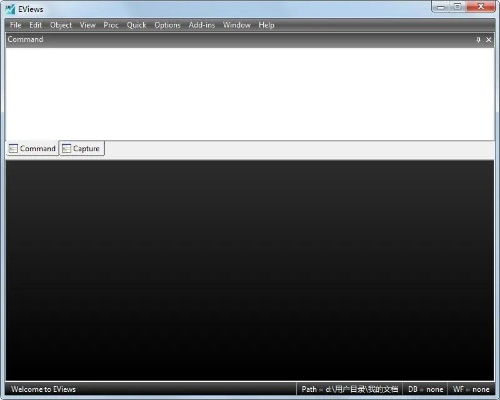Switch to the Capture tab
This screenshot has width=500, height=400.
click(x=82, y=148)
